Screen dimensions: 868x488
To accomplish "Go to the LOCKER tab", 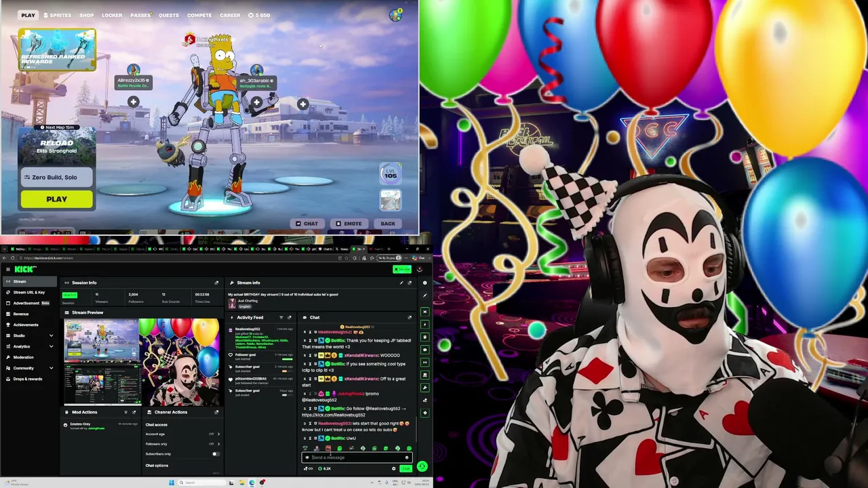I will point(112,15).
